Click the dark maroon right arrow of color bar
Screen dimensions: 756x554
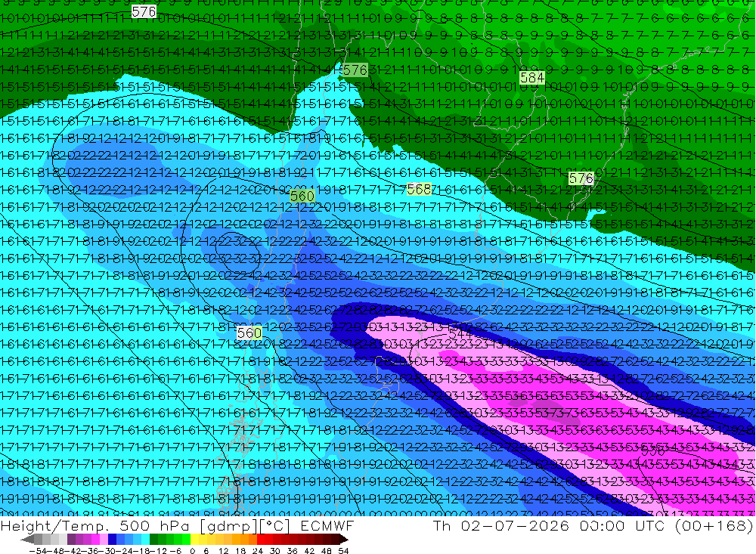tap(344, 539)
